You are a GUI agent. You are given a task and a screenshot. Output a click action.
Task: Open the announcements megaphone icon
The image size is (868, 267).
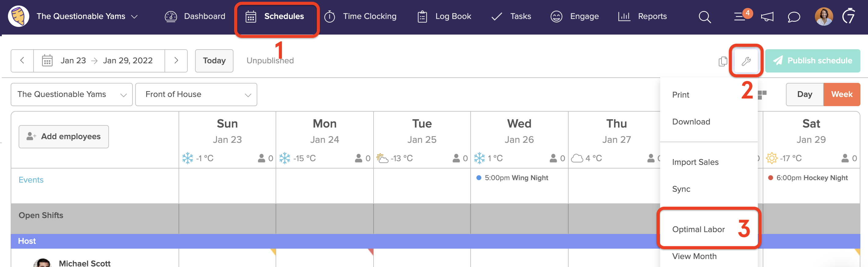(767, 17)
